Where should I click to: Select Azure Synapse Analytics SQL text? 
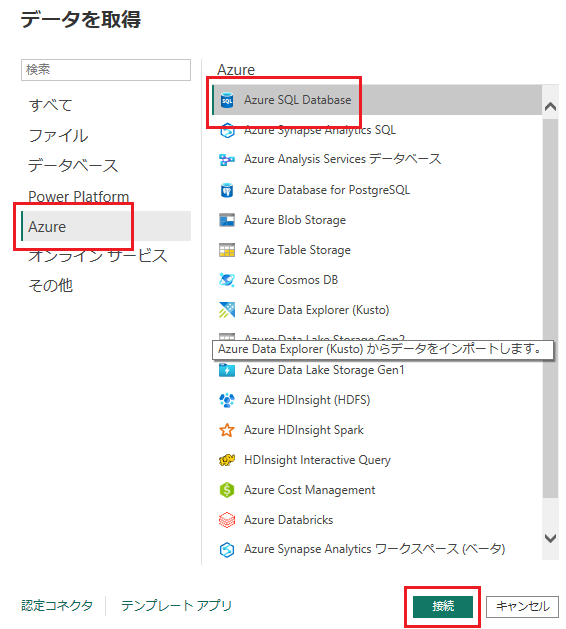pos(320,130)
